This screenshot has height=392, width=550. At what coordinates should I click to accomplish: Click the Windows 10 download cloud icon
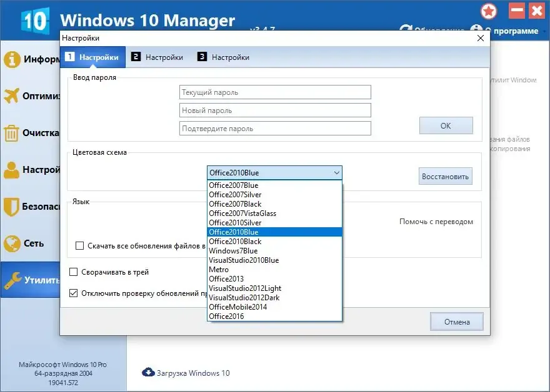click(148, 372)
